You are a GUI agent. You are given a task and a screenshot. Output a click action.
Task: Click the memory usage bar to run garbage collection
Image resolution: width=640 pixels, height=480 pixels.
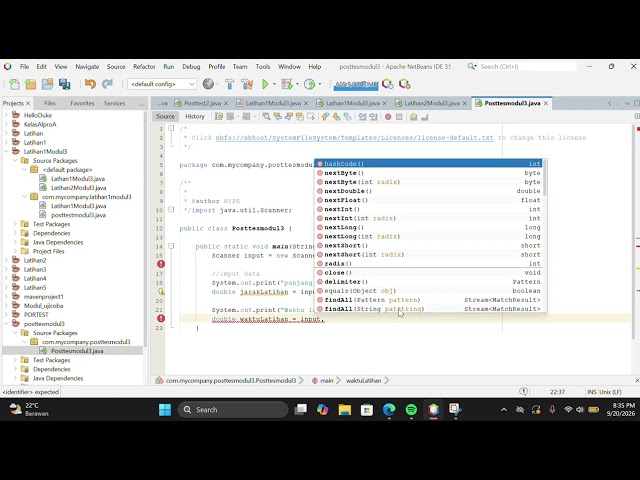point(357,84)
